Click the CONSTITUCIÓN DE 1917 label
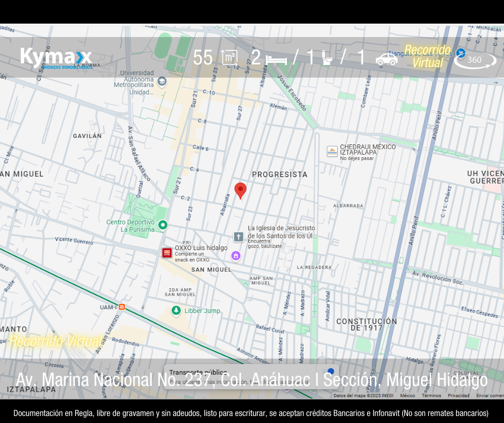This screenshot has width=504, height=423. click(367, 324)
